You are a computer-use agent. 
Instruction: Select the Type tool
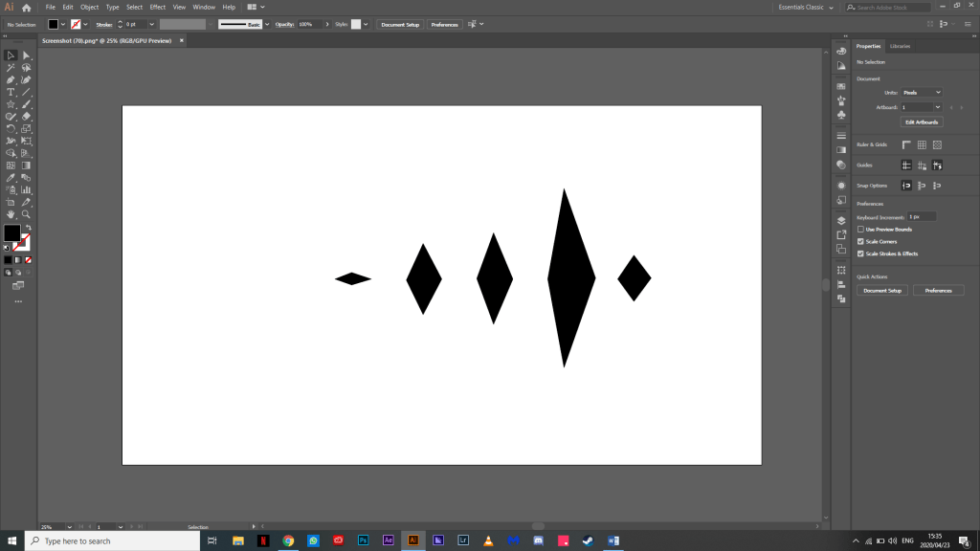(x=11, y=92)
